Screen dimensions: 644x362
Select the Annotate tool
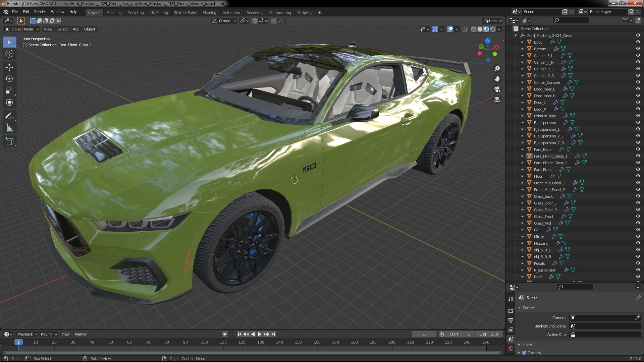tap(9, 116)
